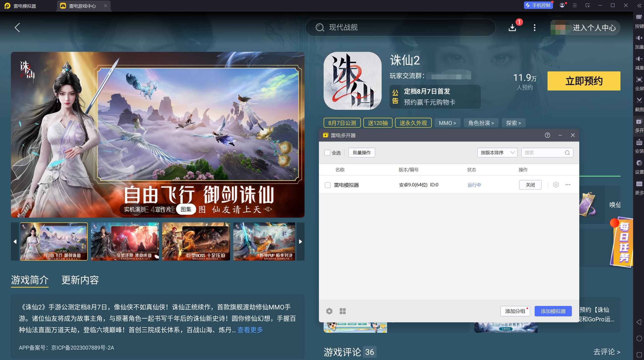Open the 按键 keyboard mapping sidebar icon

(639, 17)
